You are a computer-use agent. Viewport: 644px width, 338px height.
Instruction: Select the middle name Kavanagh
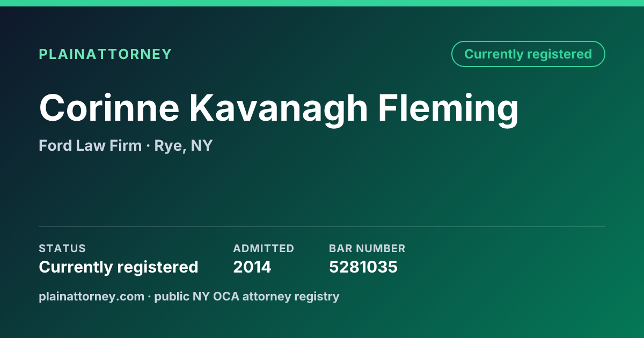tap(279, 108)
